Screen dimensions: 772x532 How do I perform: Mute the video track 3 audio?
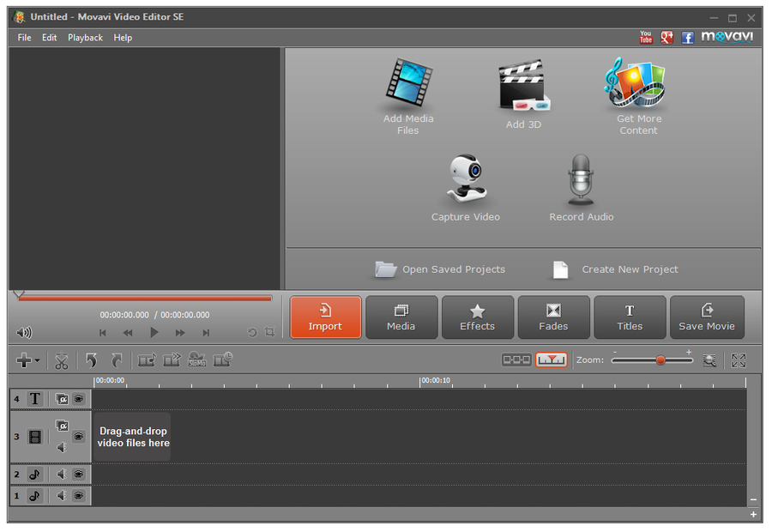[62, 447]
